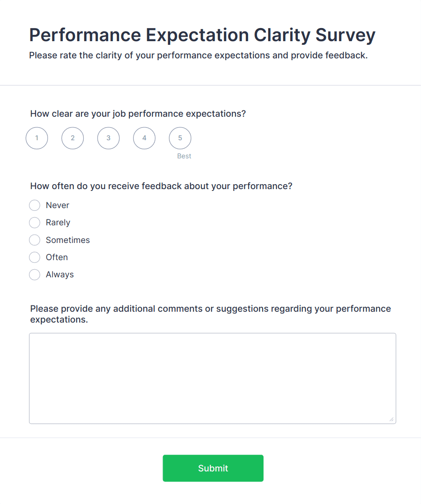Click the clarity question label
421x504 pixels.
138,114
